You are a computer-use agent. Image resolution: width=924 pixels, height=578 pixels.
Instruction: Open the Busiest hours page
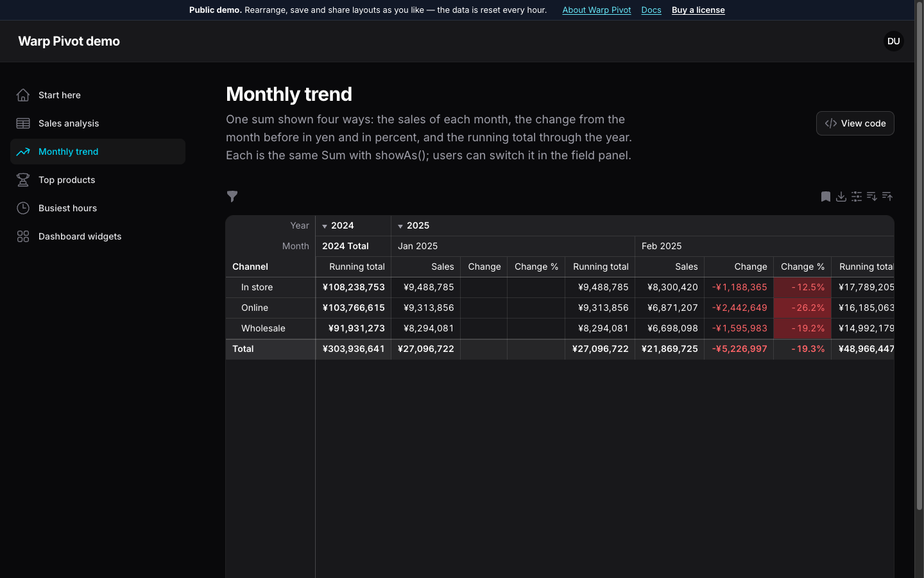tap(98, 208)
